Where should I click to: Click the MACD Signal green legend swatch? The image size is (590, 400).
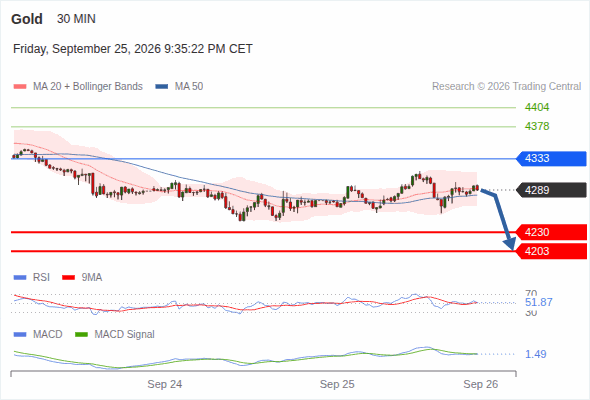pyautogui.click(x=81, y=334)
